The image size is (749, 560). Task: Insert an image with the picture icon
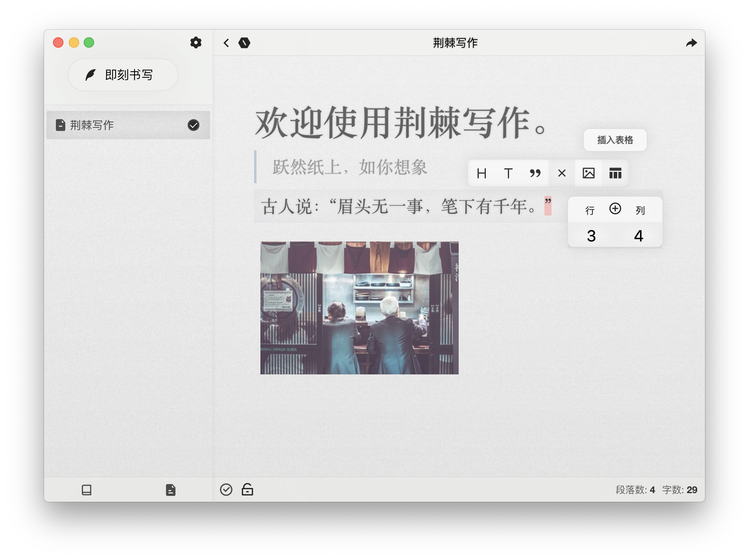tap(588, 173)
